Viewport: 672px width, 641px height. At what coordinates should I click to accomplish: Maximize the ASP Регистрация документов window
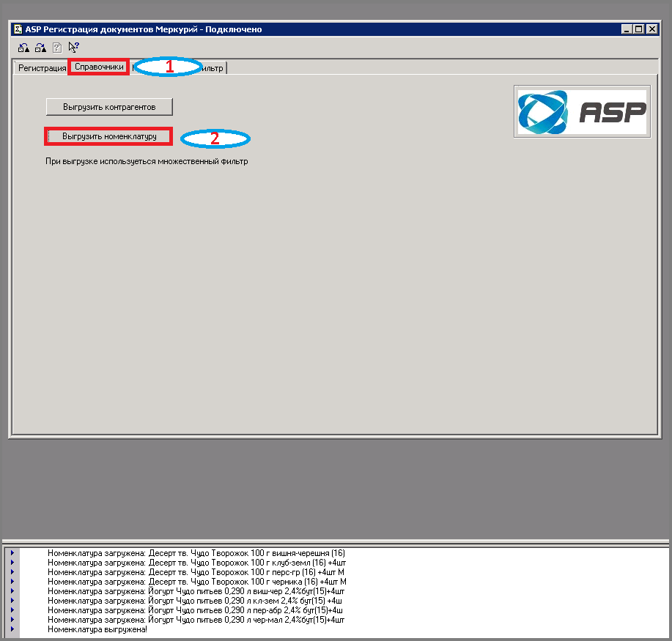pyautogui.click(x=638, y=29)
